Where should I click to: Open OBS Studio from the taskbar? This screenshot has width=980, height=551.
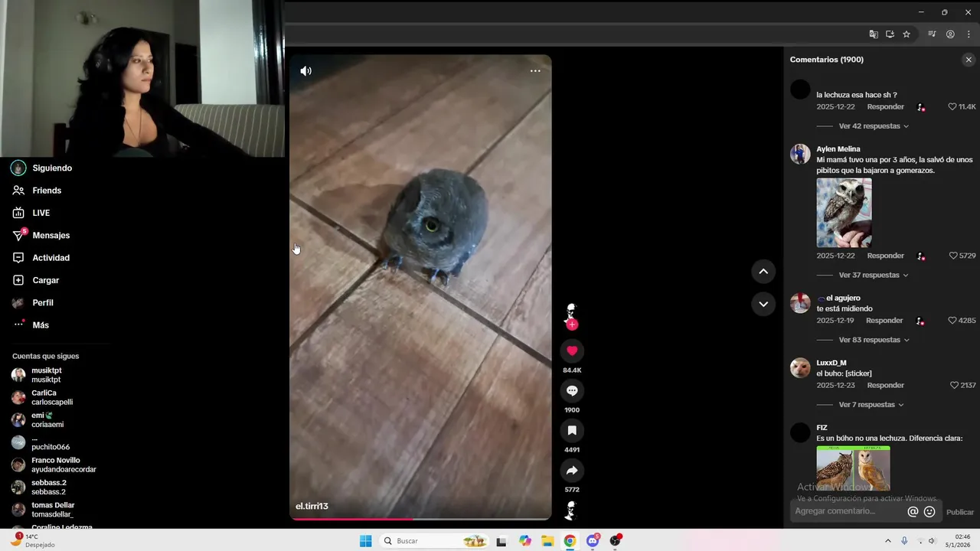616,541
